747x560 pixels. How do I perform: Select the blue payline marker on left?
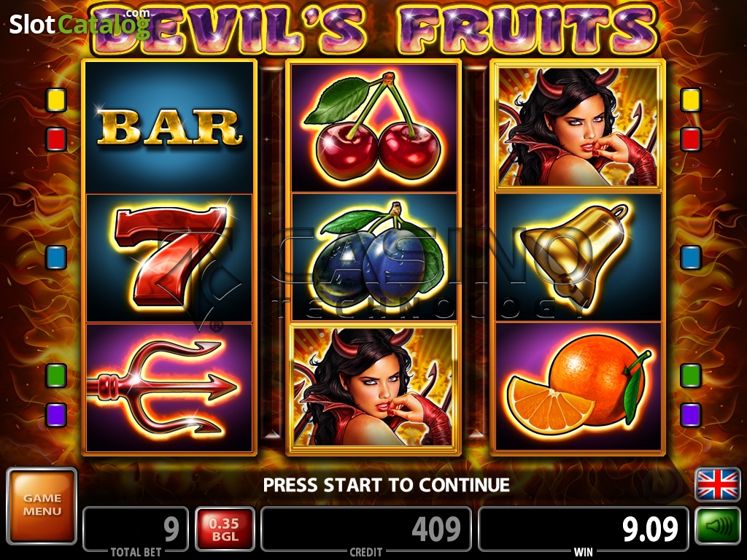pos(56,257)
